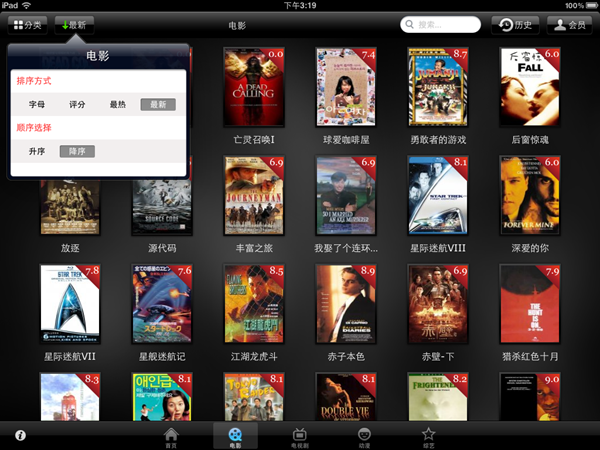This screenshot has height=450, width=600.
Task: Open Tokyo Raiders poster in bottom row
Action: pos(254,396)
